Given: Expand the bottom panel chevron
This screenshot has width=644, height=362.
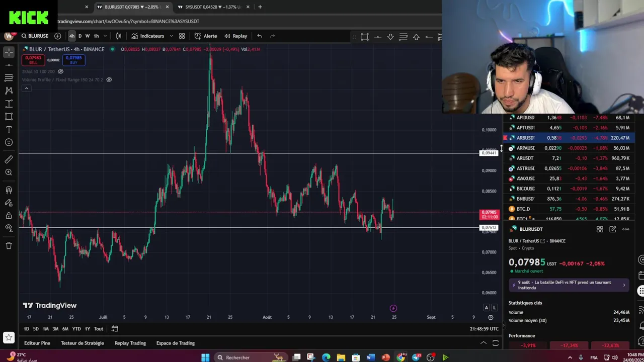Looking at the screenshot, I should (x=484, y=343).
